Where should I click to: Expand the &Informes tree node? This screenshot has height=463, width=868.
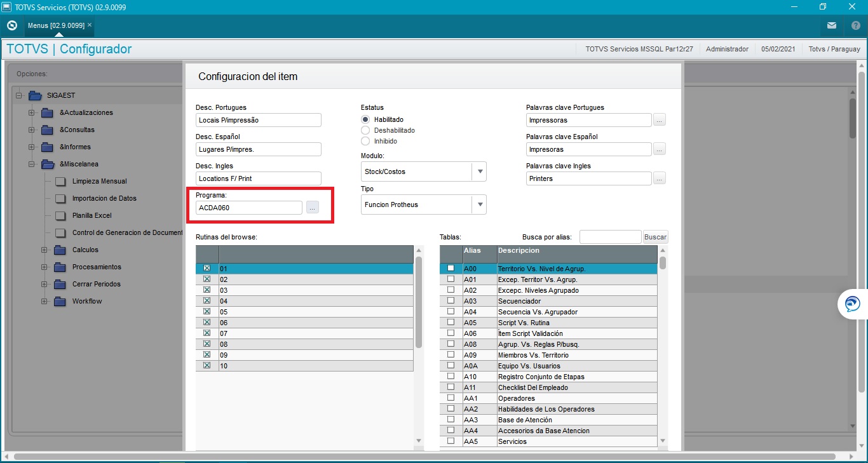32,147
